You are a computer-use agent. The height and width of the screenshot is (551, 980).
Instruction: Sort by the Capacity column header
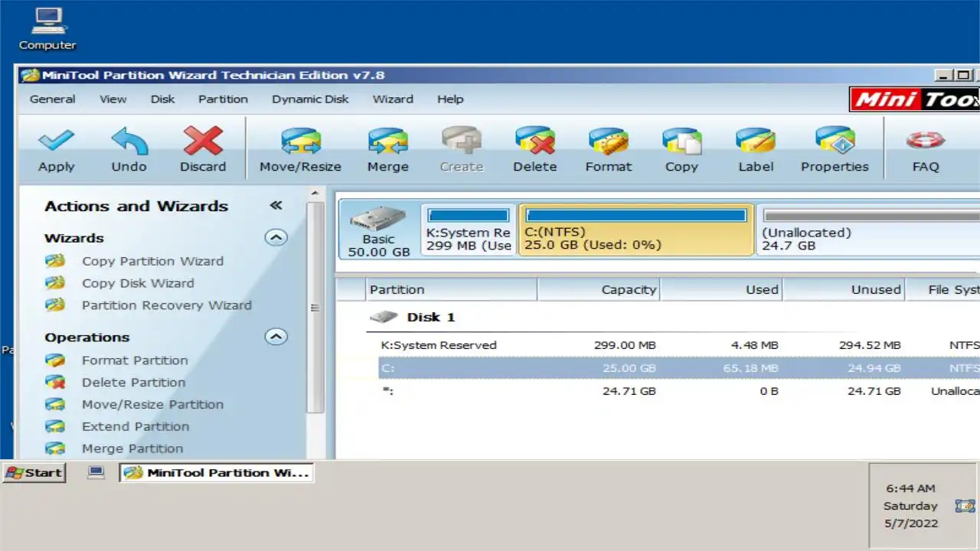599,289
